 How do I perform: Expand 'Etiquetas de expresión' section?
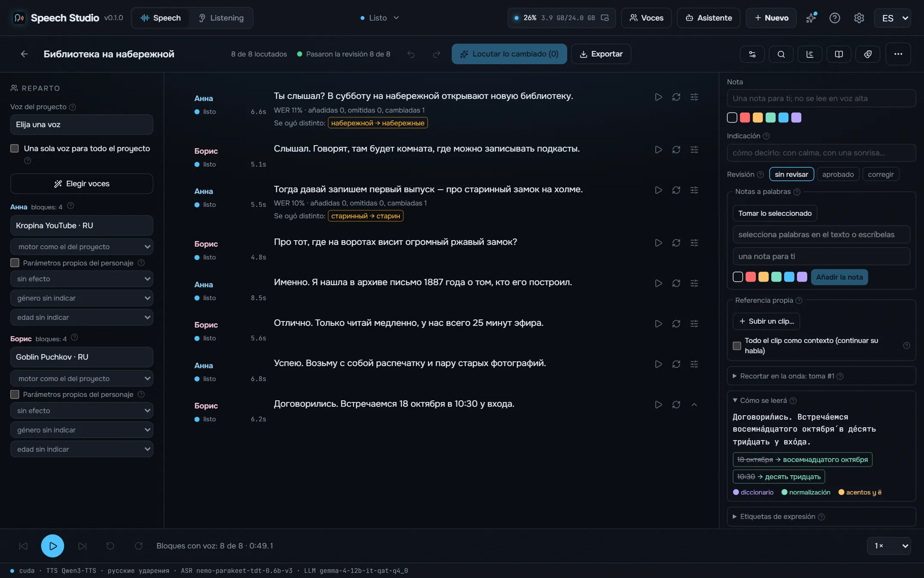(x=821, y=517)
